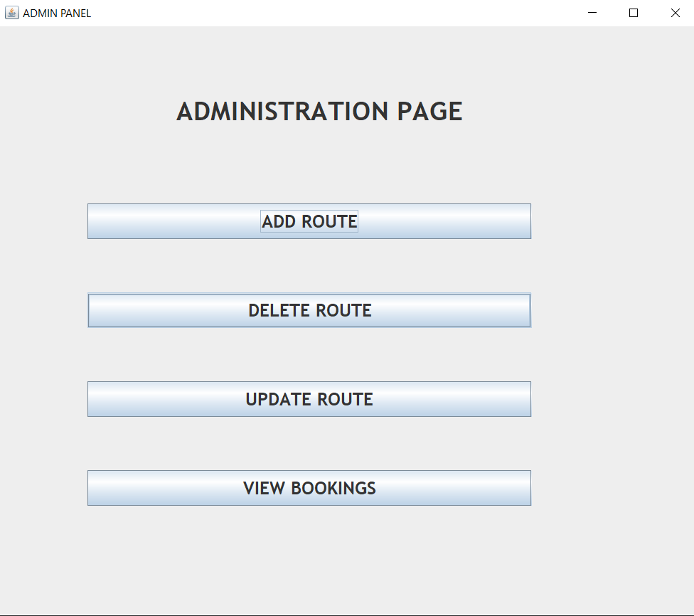Screen dimensions: 694x616
Task: Maximize the ADMIN PANEL window
Action: 634,13
